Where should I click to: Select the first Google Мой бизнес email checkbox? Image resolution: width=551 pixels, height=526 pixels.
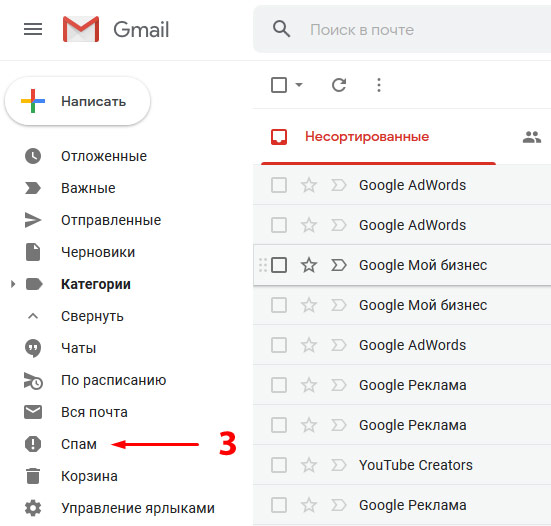tap(279, 265)
